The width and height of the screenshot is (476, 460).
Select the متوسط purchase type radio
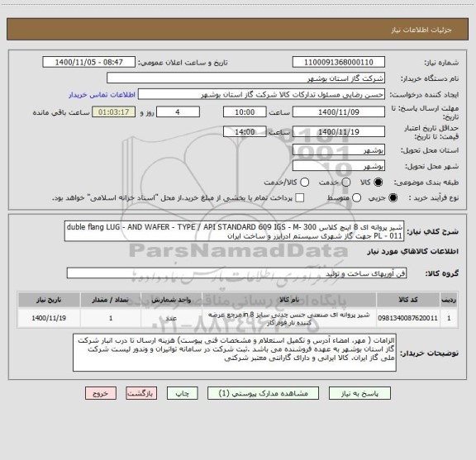356,198
